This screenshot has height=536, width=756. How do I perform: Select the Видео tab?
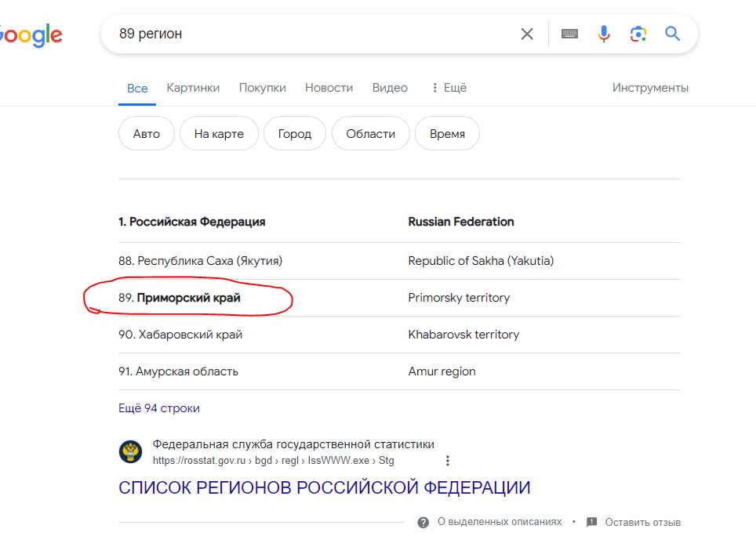(390, 88)
